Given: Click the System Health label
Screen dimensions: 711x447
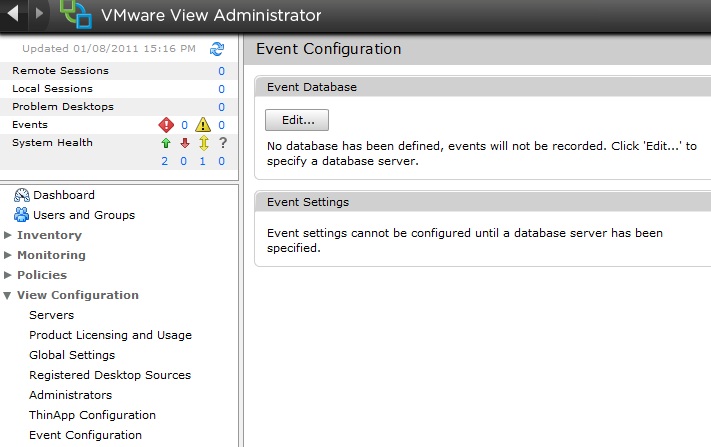Looking at the screenshot, I should [52, 142].
